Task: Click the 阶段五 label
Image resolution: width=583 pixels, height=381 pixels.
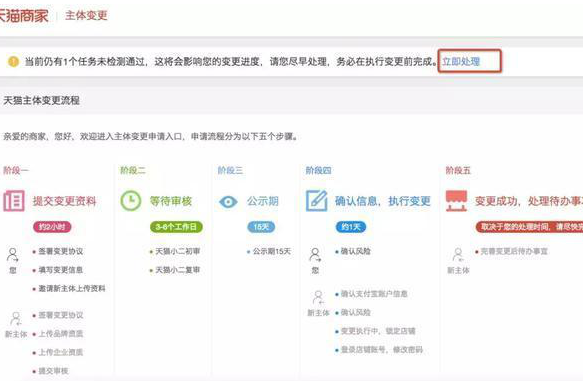Action: point(458,170)
